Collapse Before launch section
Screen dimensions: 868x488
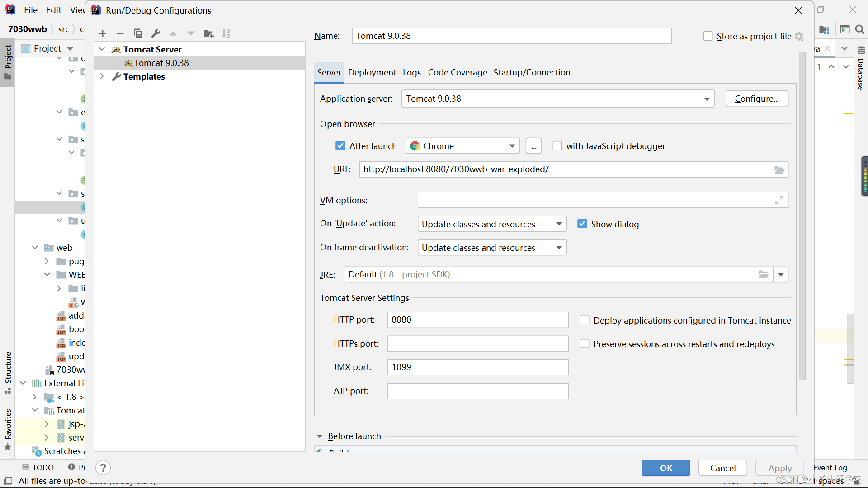pyautogui.click(x=320, y=436)
